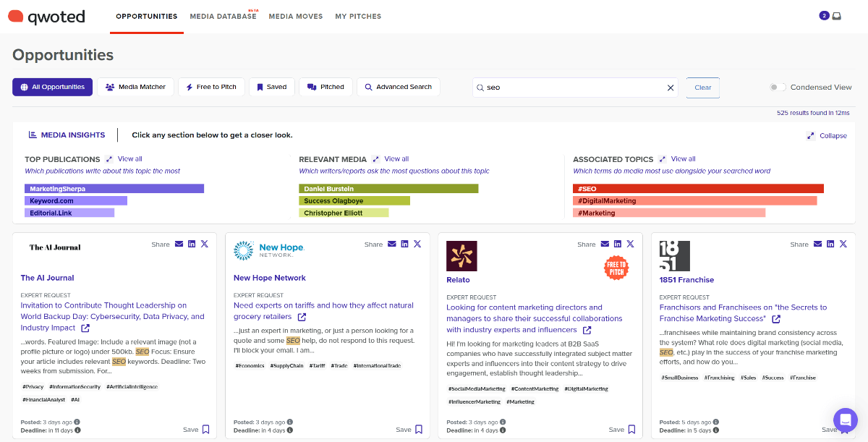Open the chat support widget
The width and height of the screenshot is (868, 442).
tap(845, 420)
